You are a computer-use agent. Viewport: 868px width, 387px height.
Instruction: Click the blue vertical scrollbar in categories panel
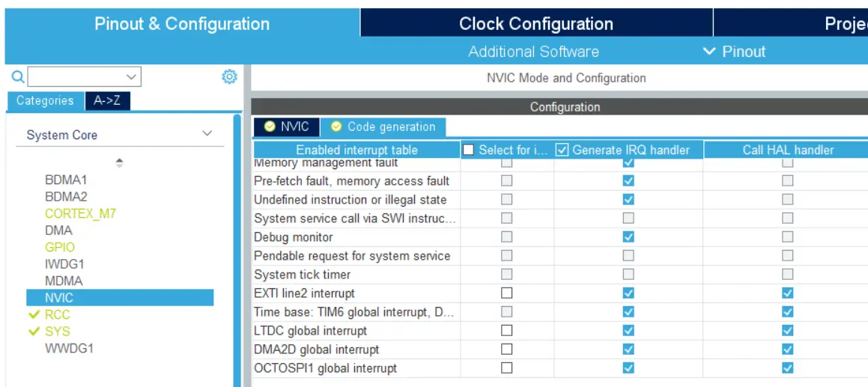tap(237, 247)
